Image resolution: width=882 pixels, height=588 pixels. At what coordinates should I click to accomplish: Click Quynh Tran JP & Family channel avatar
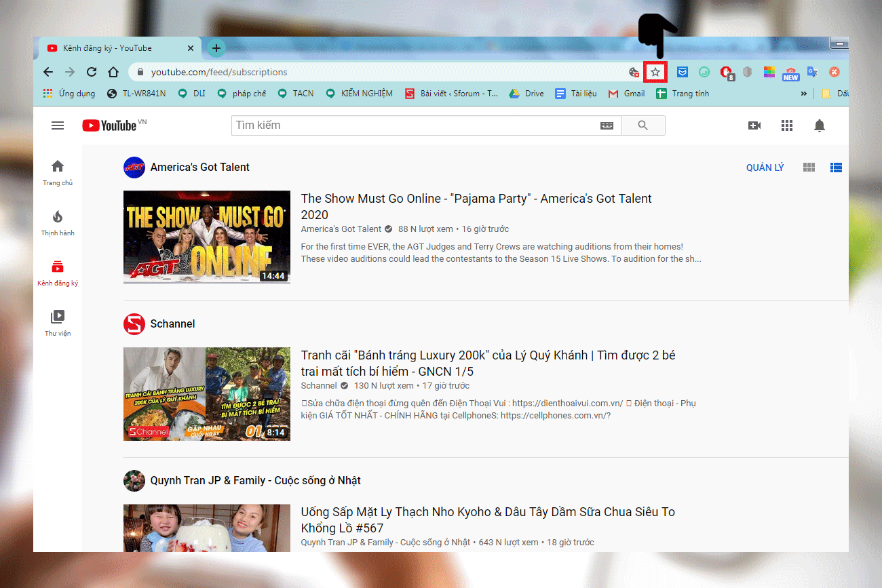tap(134, 481)
